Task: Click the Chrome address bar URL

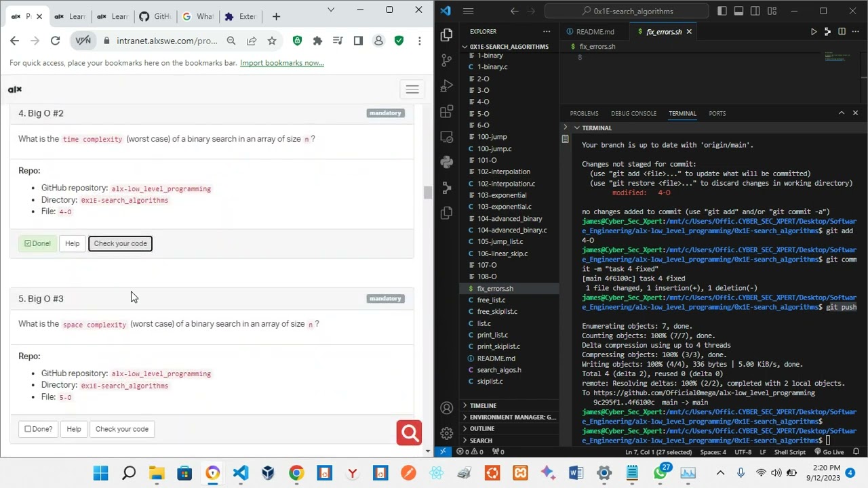Action: (167, 41)
